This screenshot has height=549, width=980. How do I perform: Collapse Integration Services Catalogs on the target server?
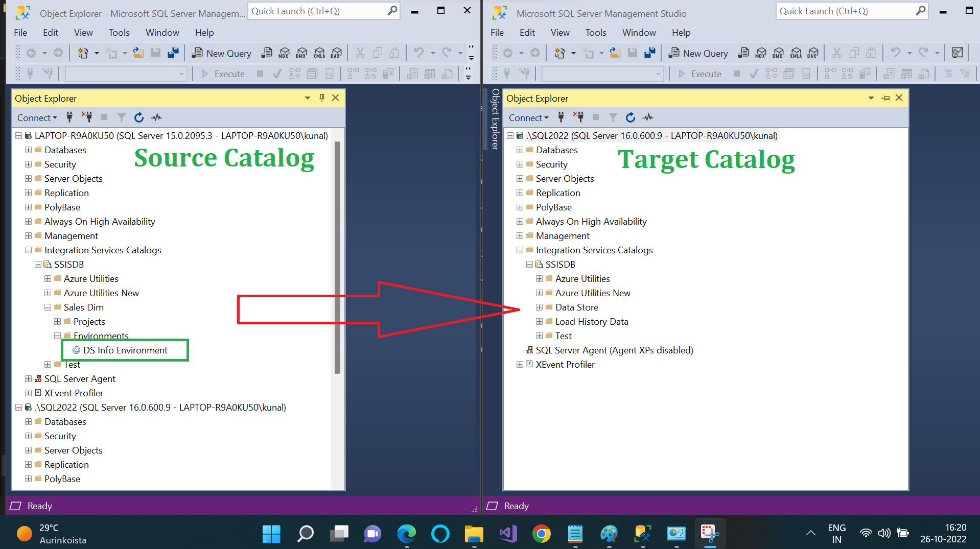[520, 250]
